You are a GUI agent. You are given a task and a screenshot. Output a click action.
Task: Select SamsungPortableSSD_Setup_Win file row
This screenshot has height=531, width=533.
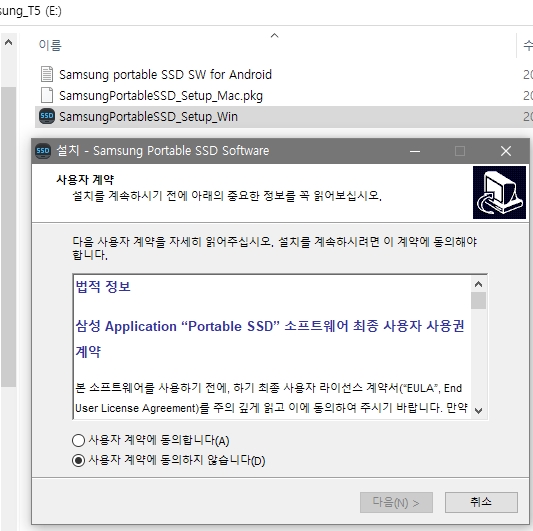coord(283,117)
